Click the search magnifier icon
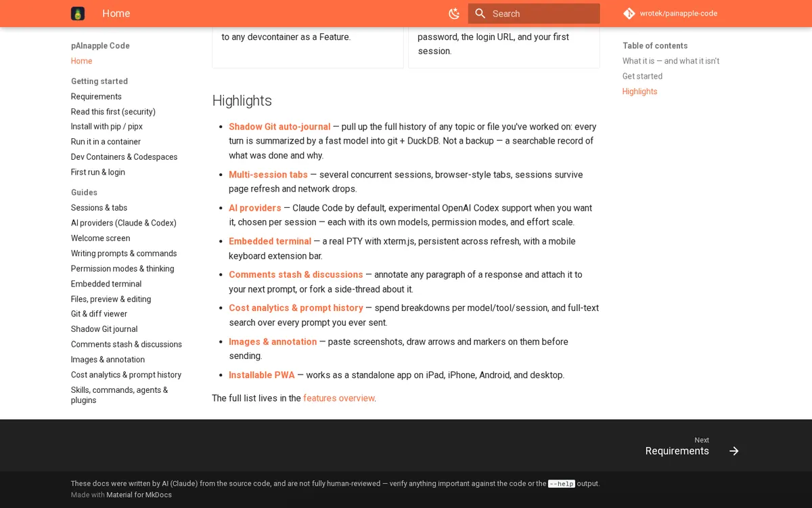Image resolution: width=812 pixels, height=508 pixels. click(480, 14)
